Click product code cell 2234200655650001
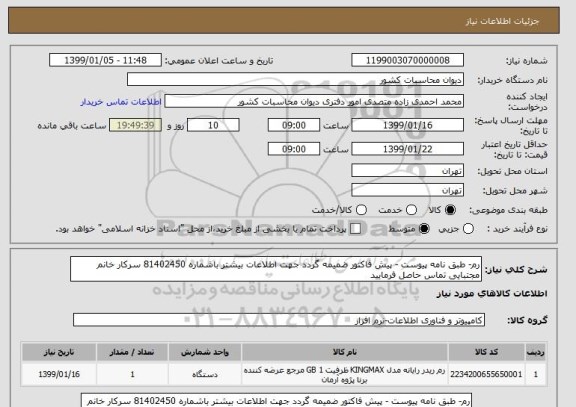This screenshot has height=407, width=576. pos(486,374)
